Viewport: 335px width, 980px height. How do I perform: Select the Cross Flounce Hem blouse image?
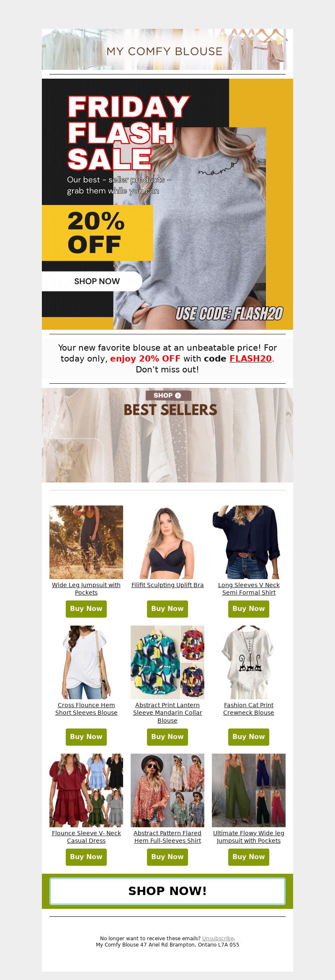(86, 662)
